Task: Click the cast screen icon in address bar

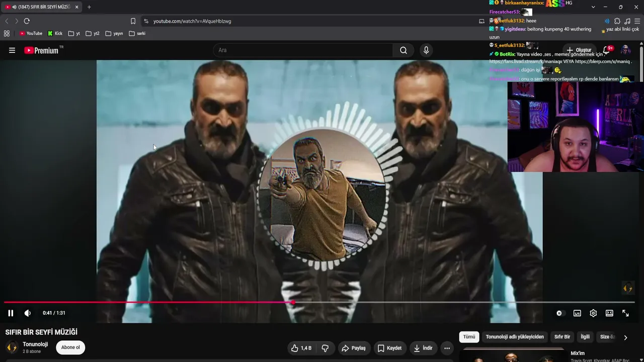Action: click(x=481, y=21)
